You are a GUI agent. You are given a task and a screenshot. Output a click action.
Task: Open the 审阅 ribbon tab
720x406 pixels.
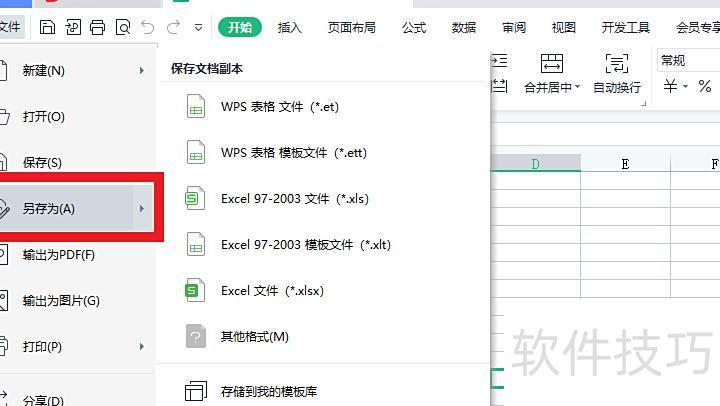(514, 28)
